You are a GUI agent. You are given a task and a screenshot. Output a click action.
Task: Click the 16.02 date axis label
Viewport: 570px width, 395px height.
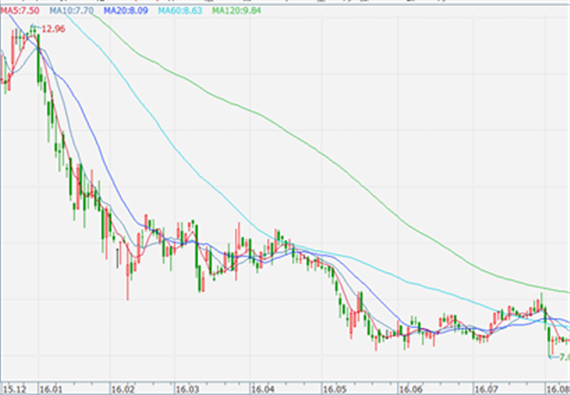[123, 390]
